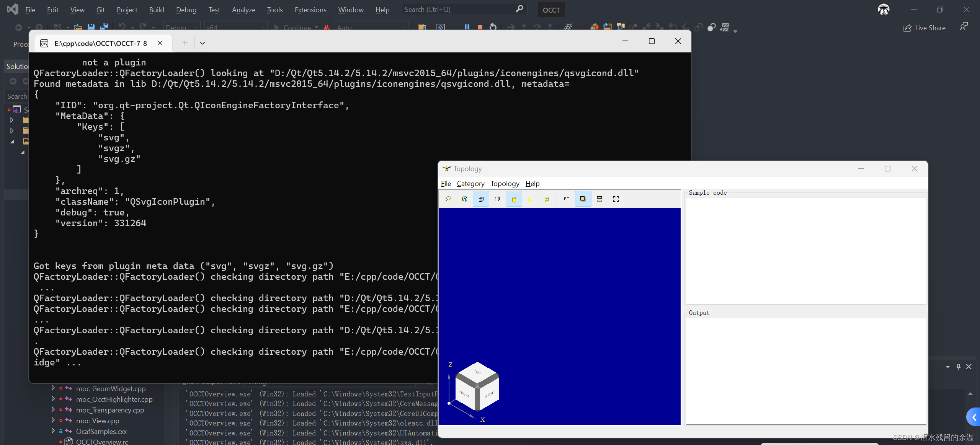
Task: Toggle the shadowed square button
Action: pos(583,199)
